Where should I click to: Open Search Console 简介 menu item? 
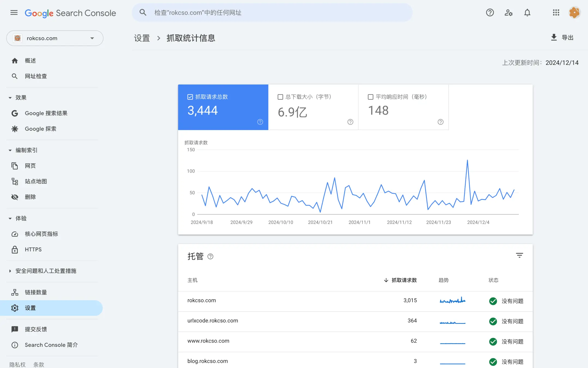point(51,345)
